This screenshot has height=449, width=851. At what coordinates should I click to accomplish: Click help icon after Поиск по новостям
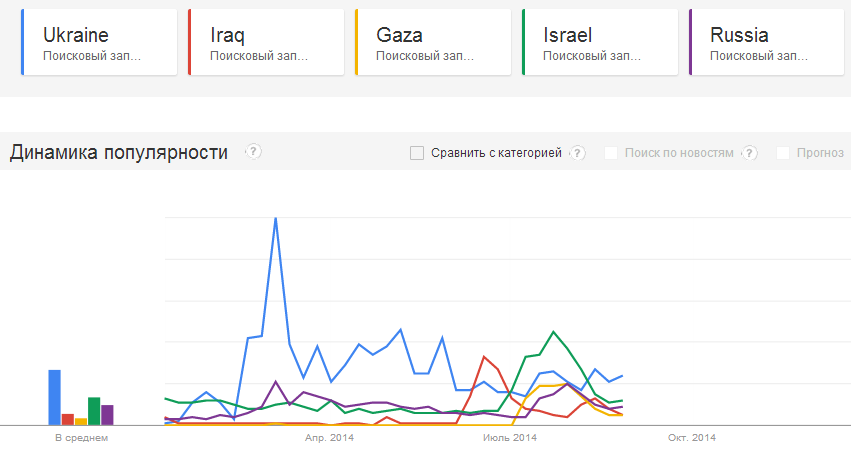coord(750,153)
